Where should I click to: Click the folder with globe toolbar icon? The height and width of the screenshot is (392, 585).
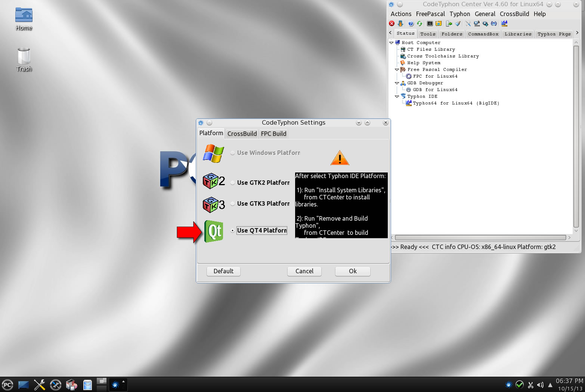439,24
